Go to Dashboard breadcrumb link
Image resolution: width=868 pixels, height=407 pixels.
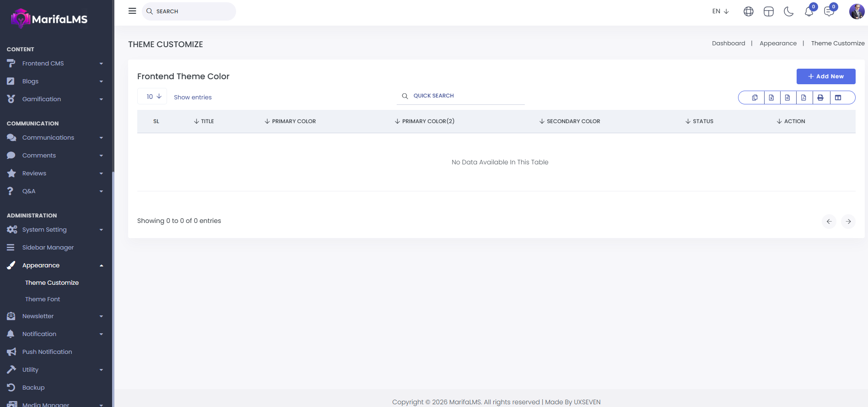[x=728, y=43]
